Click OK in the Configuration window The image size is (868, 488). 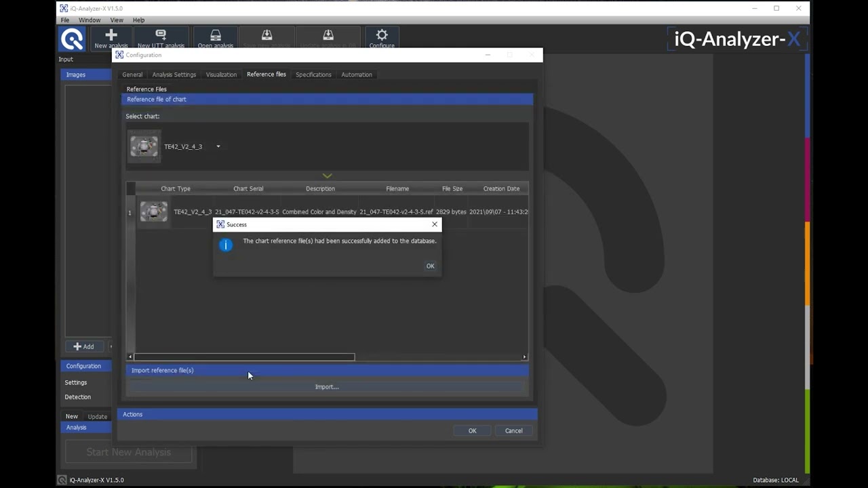click(x=473, y=430)
